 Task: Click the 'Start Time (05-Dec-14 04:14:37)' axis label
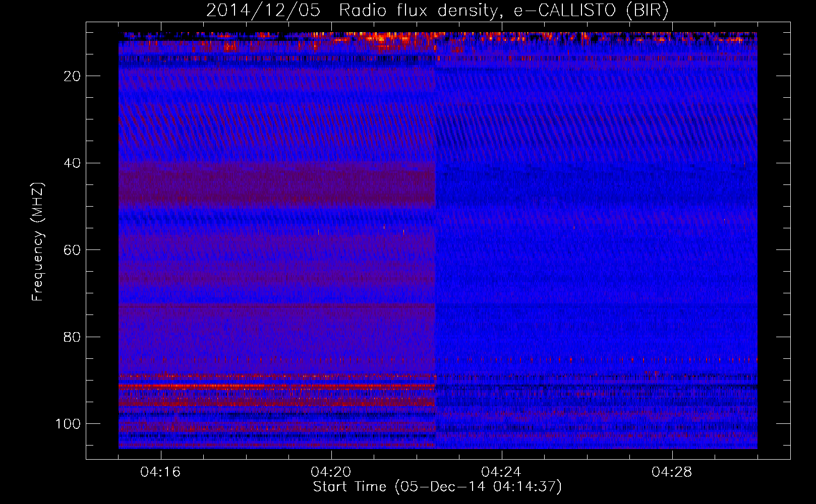(x=437, y=487)
